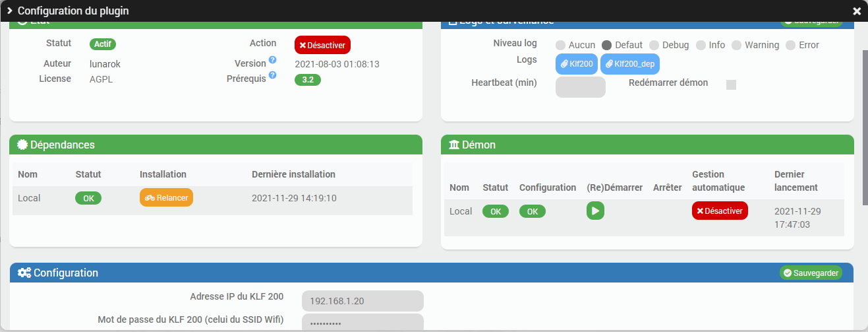868x332 pixels.
Task: Click the (Re)Démarrer column header
Action: click(x=614, y=187)
